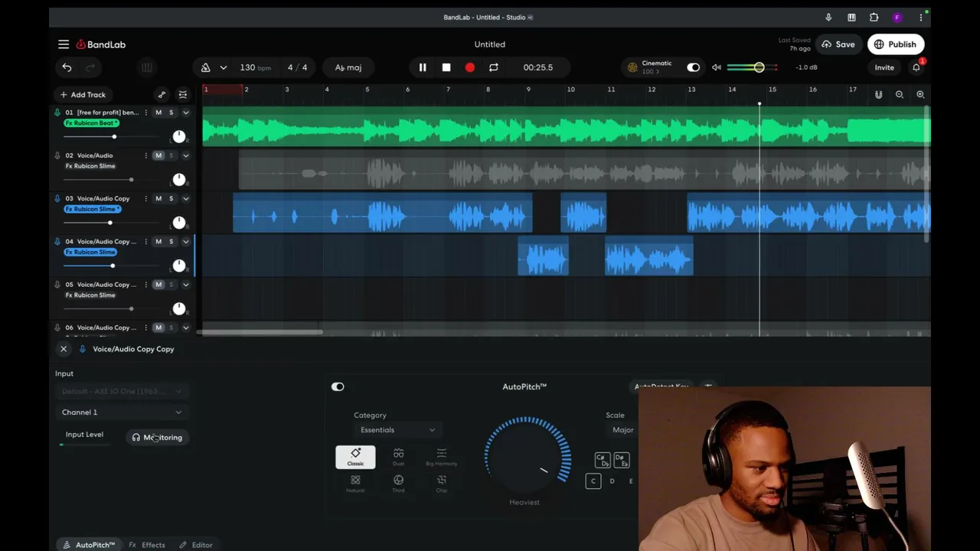This screenshot has width=980, height=551.
Task: Open track list settings icon
Action: point(183,95)
